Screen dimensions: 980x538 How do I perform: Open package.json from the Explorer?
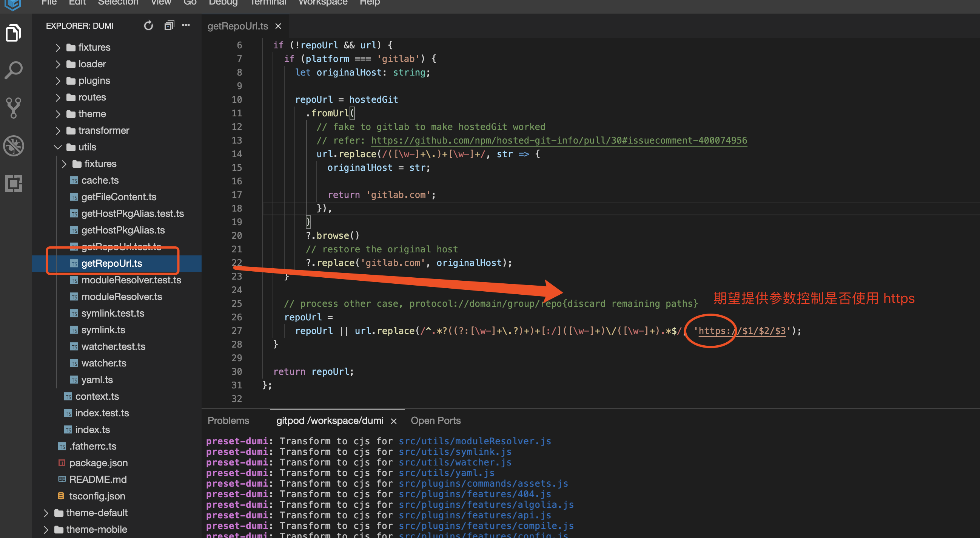click(98, 462)
